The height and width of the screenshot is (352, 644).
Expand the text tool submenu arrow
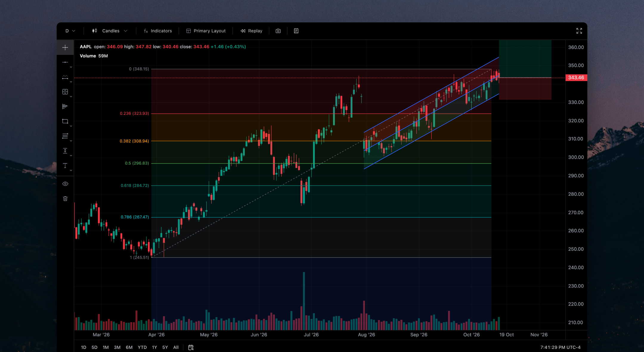[71, 170]
